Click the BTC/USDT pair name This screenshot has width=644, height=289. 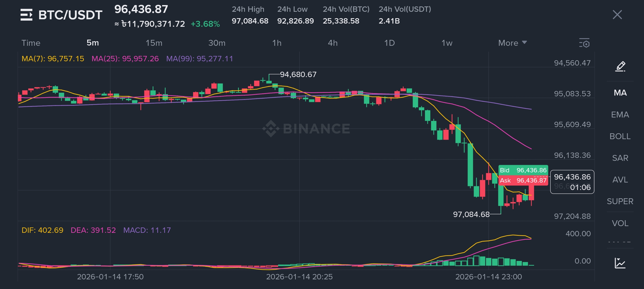tap(70, 15)
